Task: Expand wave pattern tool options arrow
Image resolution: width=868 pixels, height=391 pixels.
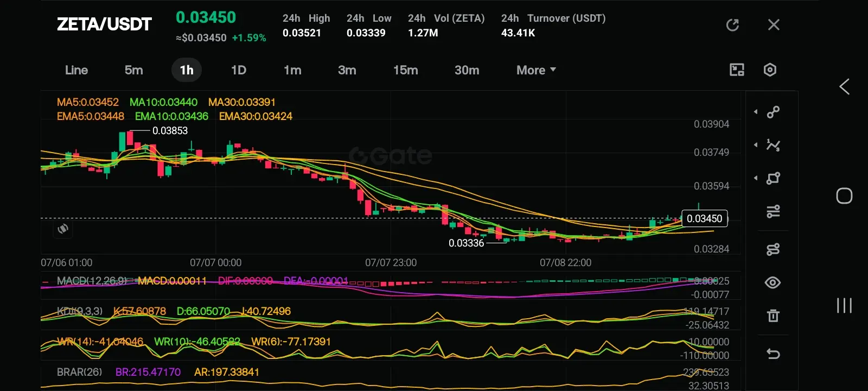Action: 756,145
